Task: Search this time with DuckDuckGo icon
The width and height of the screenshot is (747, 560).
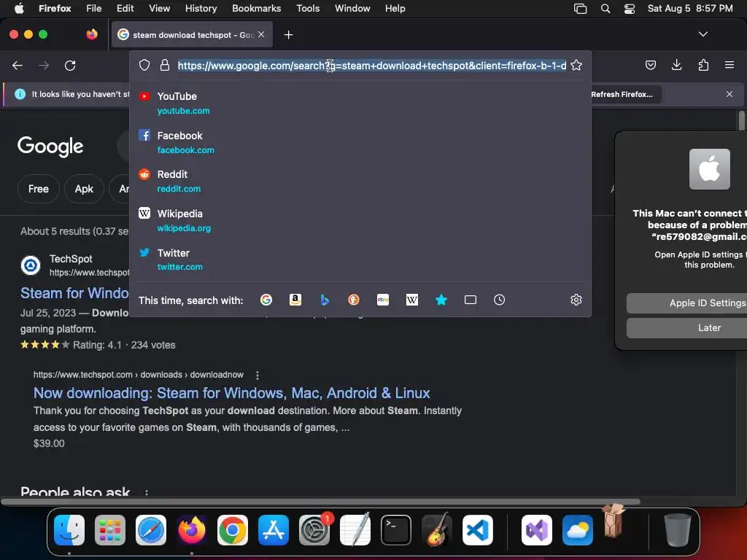Action: 354,300
